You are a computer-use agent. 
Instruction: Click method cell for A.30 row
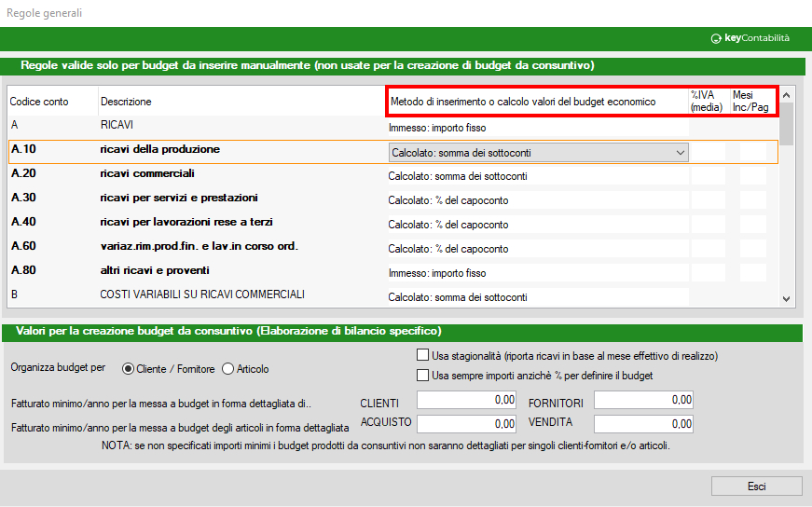click(x=538, y=201)
